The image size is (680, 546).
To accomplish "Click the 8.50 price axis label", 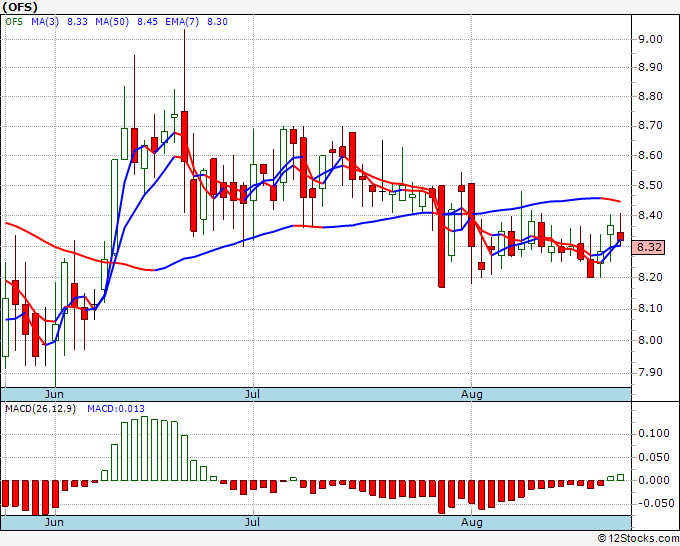I will point(651,185).
